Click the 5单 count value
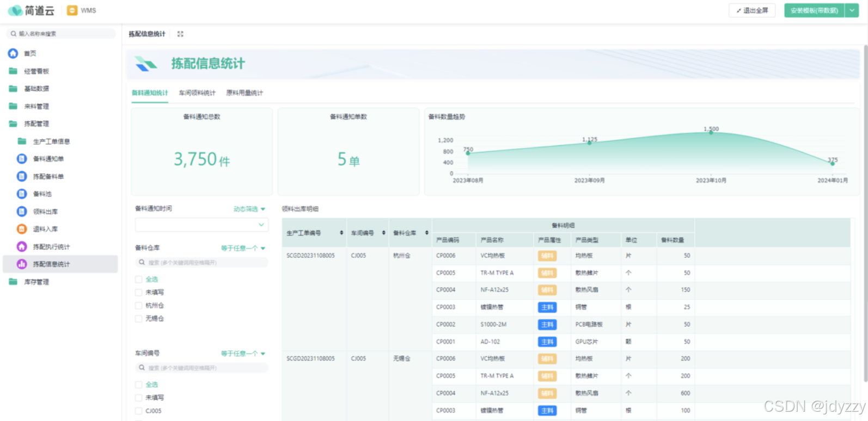 pos(349,159)
